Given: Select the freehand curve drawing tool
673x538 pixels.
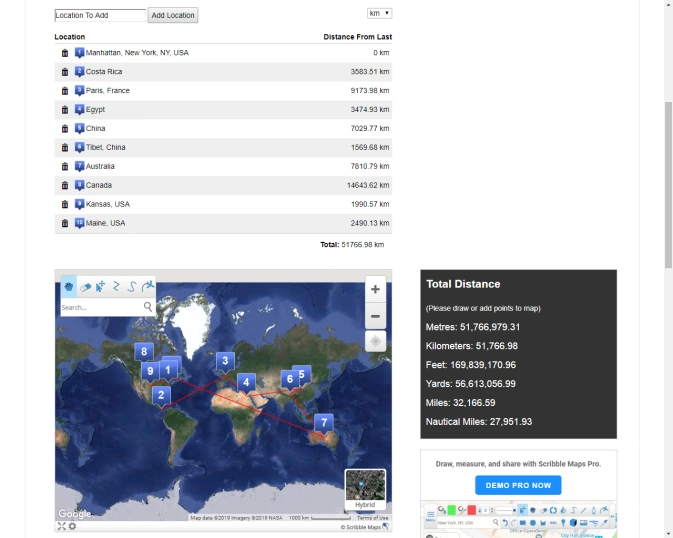Looking at the screenshot, I should tap(132, 286).
